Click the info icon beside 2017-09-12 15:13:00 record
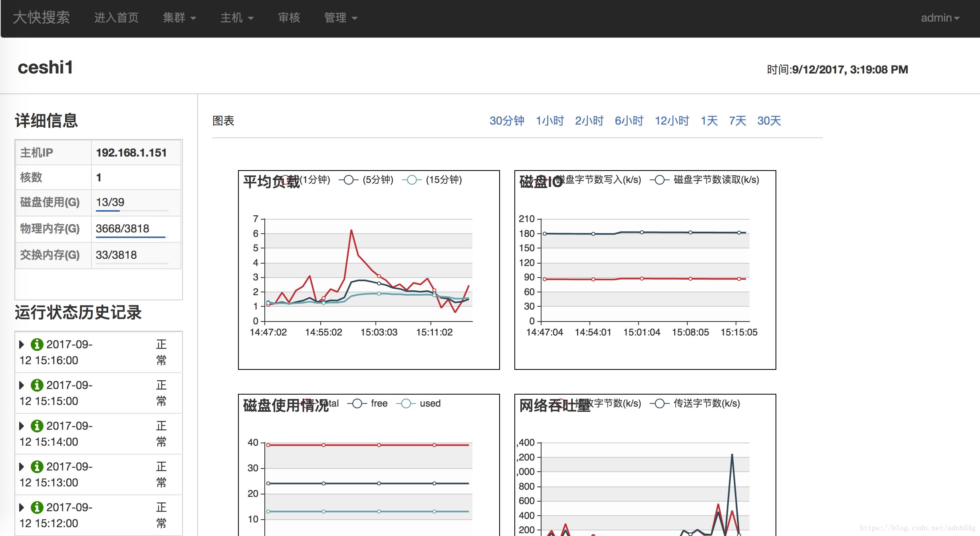 coord(37,467)
